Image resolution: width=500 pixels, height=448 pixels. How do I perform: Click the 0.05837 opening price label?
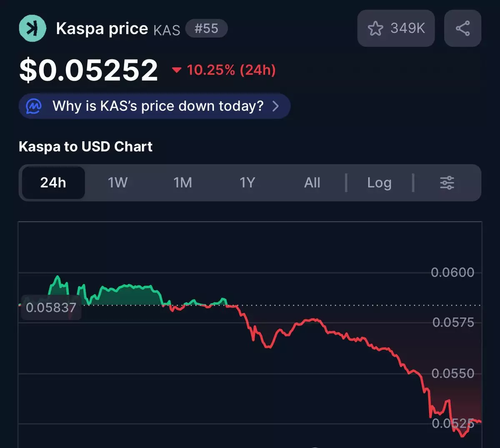click(51, 308)
